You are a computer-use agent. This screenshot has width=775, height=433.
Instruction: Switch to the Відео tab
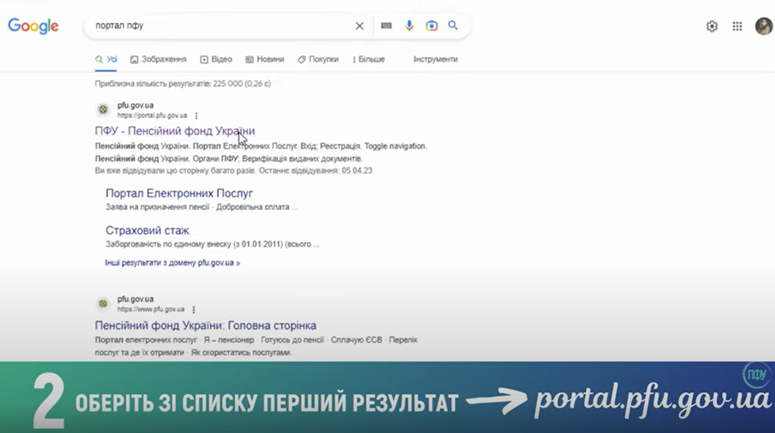tap(216, 60)
